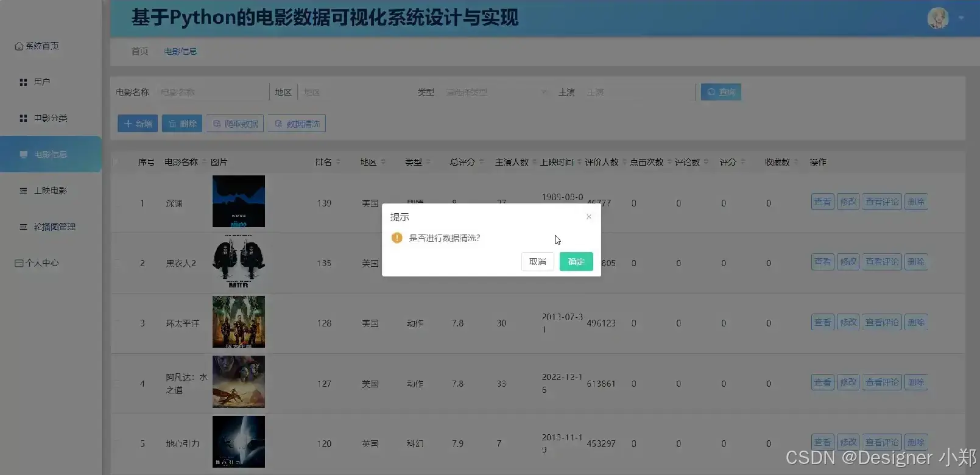Screen dimensions: 980x475
Task: Sort by 收藏数 column arrows
Action: pos(796,162)
